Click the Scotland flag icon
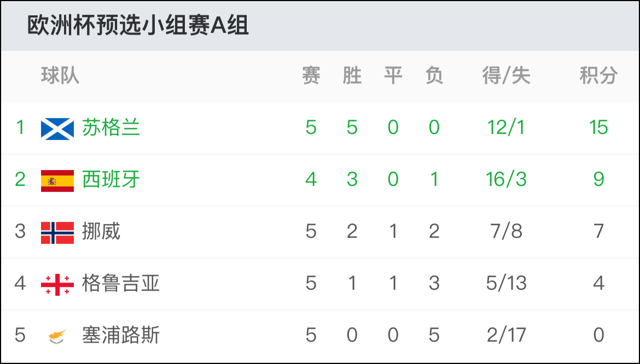Viewport: 640px width, 364px height. tap(57, 129)
